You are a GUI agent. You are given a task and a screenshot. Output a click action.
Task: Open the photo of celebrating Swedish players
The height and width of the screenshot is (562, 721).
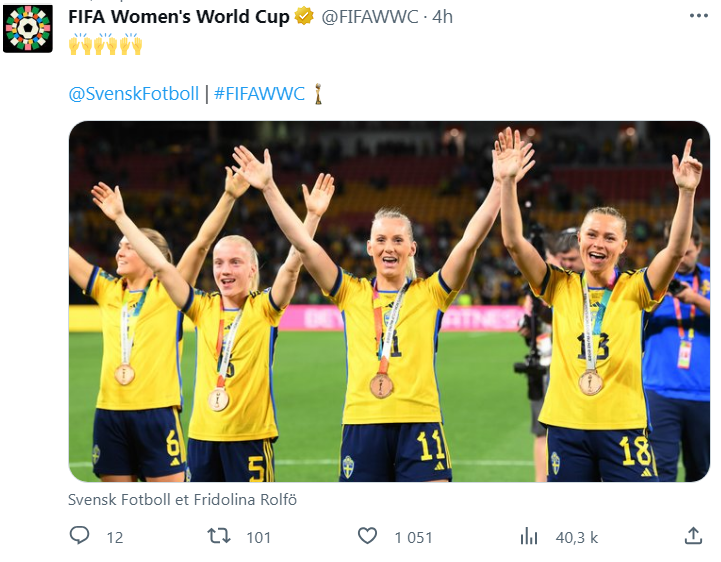[x=389, y=301]
